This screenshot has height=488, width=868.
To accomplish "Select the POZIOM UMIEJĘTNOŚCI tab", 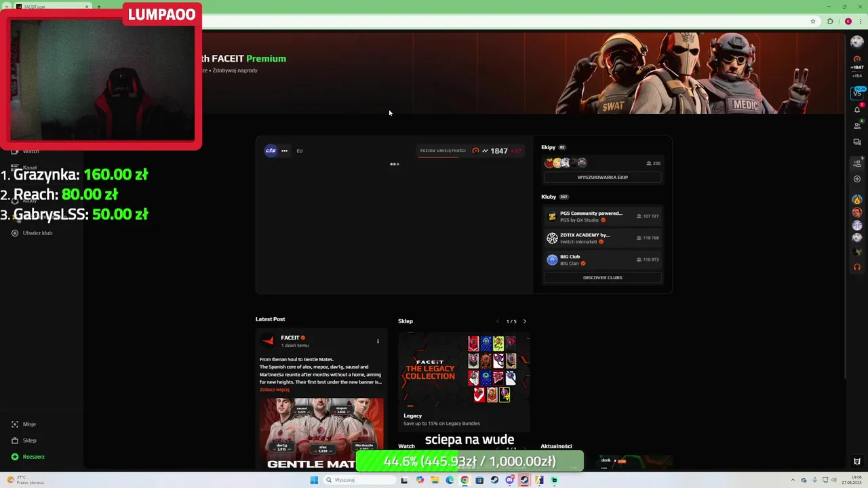I will pyautogui.click(x=443, y=150).
